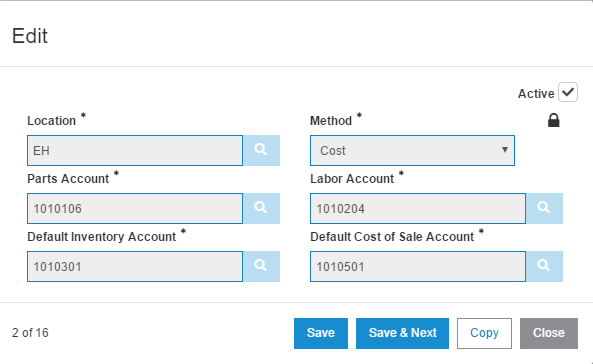Click the Method label
This screenshot has width=593, height=364.
pos(331,120)
